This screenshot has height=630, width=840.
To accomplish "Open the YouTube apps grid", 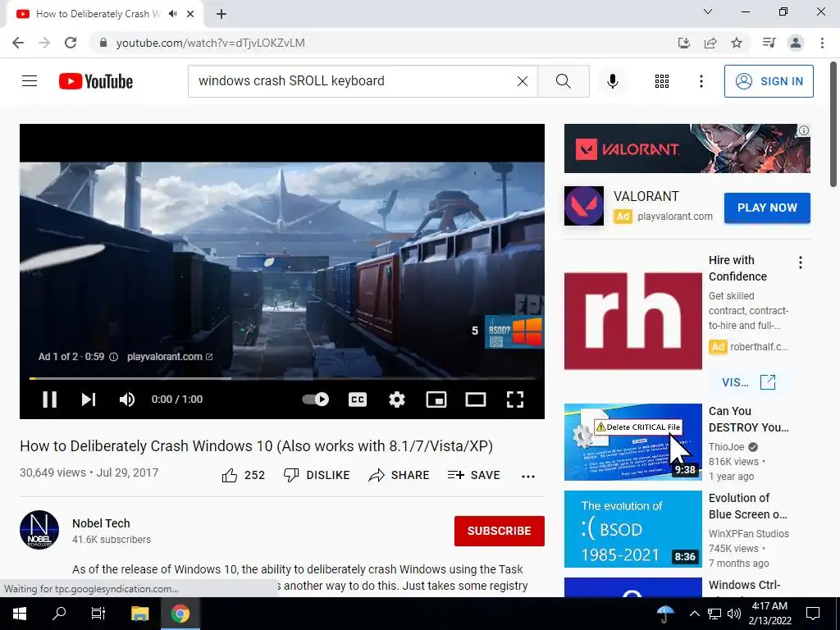I will pos(662,81).
